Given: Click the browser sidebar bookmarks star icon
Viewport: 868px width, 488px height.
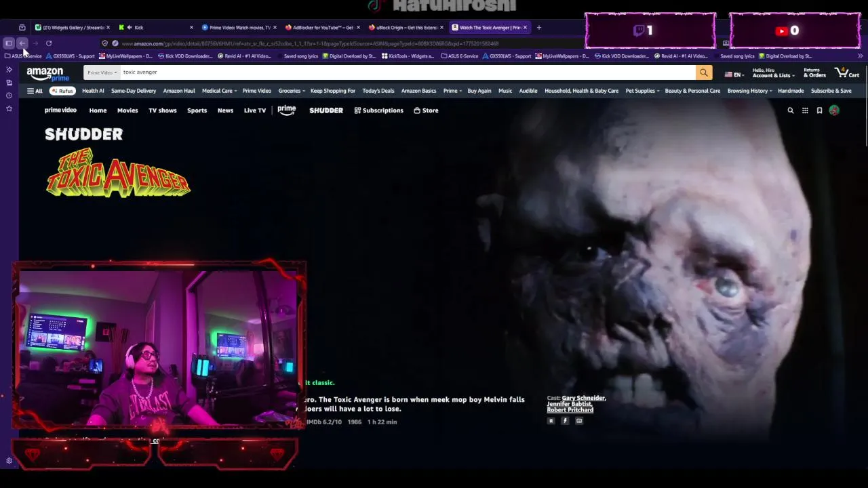Looking at the screenshot, I should pyautogui.click(x=9, y=108).
